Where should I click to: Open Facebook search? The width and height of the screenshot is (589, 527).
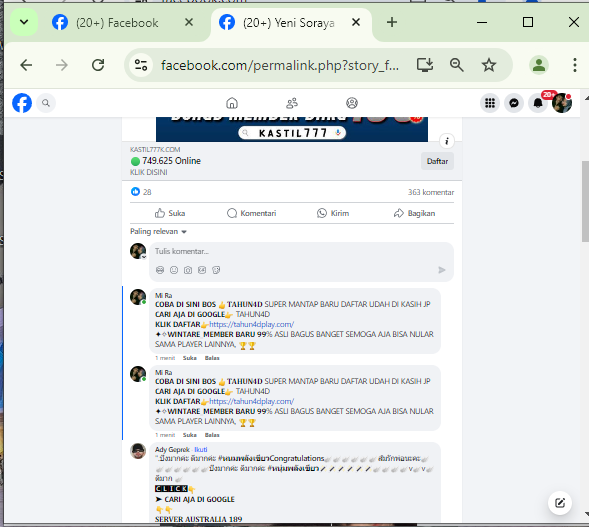[x=46, y=103]
